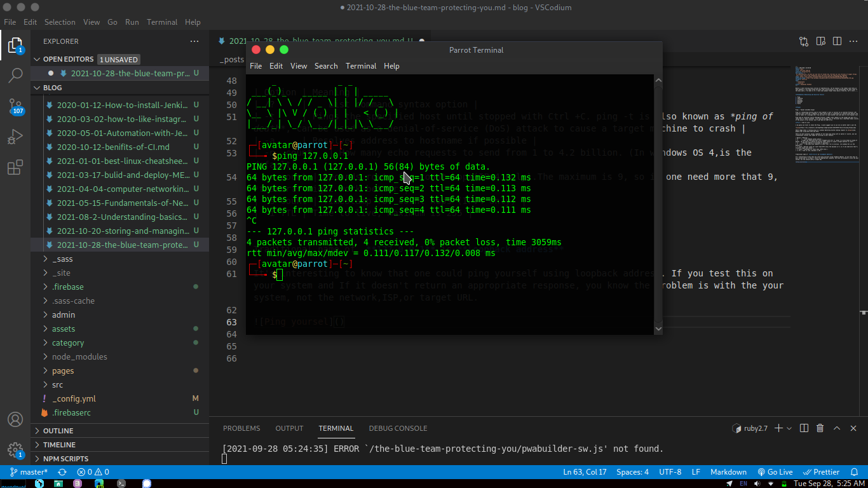This screenshot has width=868, height=488.
Task: Click the kill terminal trash icon
Action: pyautogui.click(x=820, y=428)
